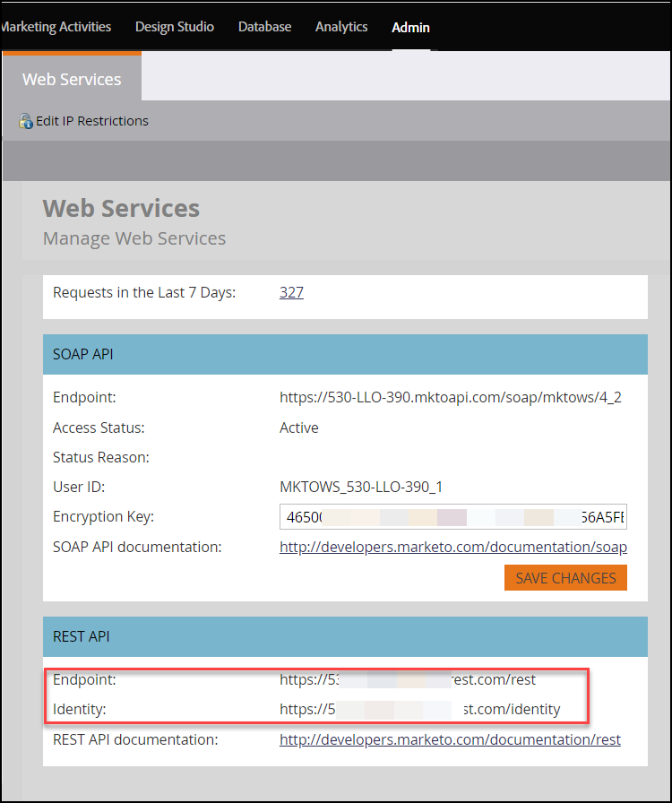Open the SOAP API documentation link
The image size is (672, 803).
click(452, 547)
